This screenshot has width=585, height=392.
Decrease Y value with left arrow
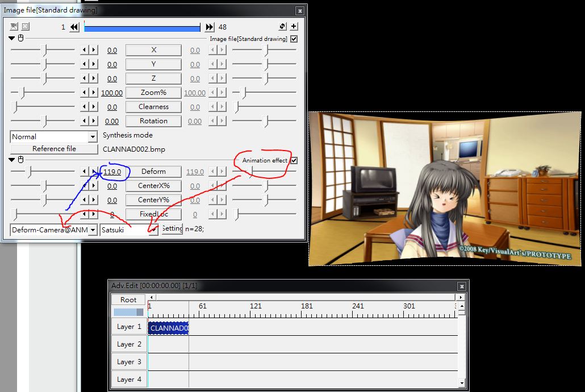click(85, 64)
